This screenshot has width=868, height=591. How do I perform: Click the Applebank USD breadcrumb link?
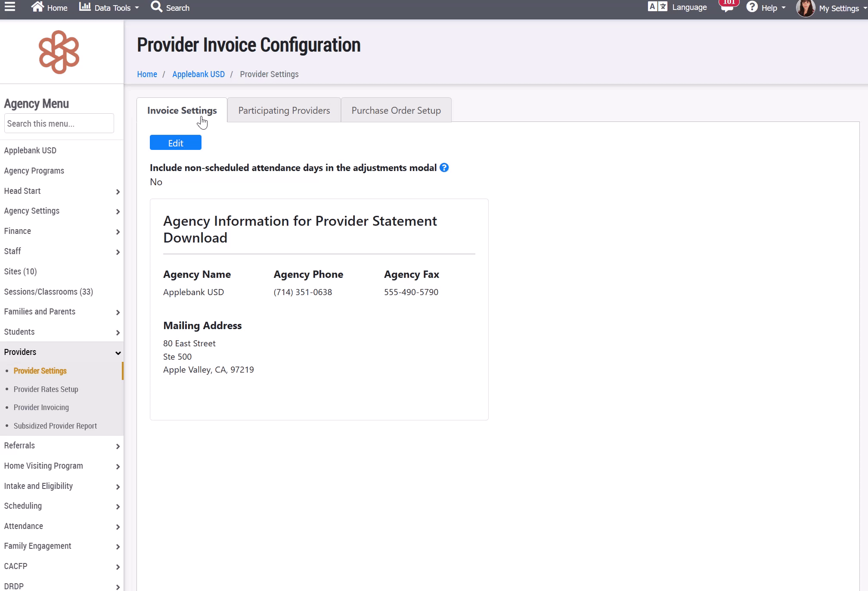[198, 74]
